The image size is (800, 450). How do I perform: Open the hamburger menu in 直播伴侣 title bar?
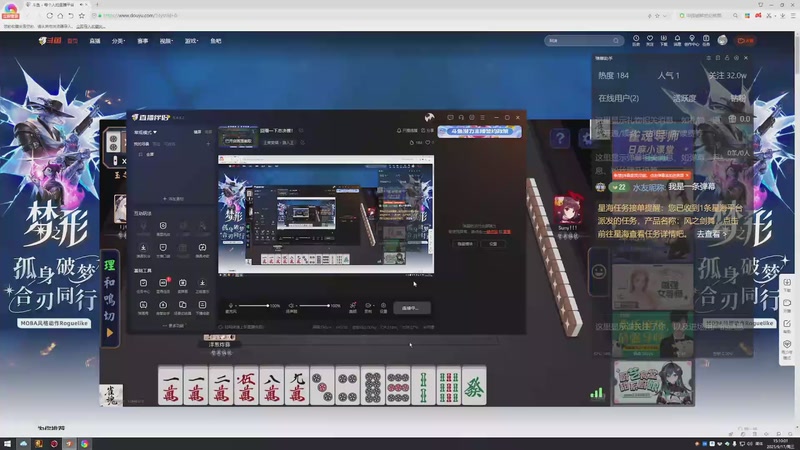pos(483,117)
